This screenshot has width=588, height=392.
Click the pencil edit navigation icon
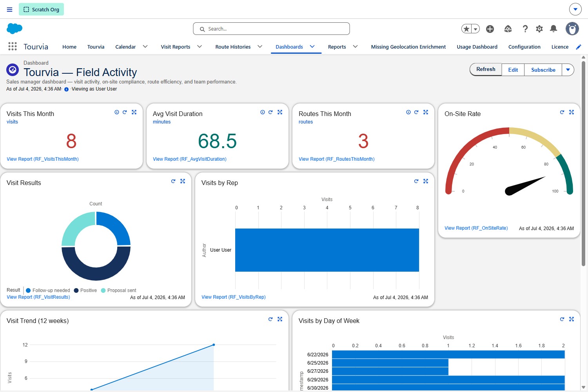[x=578, y=47]
